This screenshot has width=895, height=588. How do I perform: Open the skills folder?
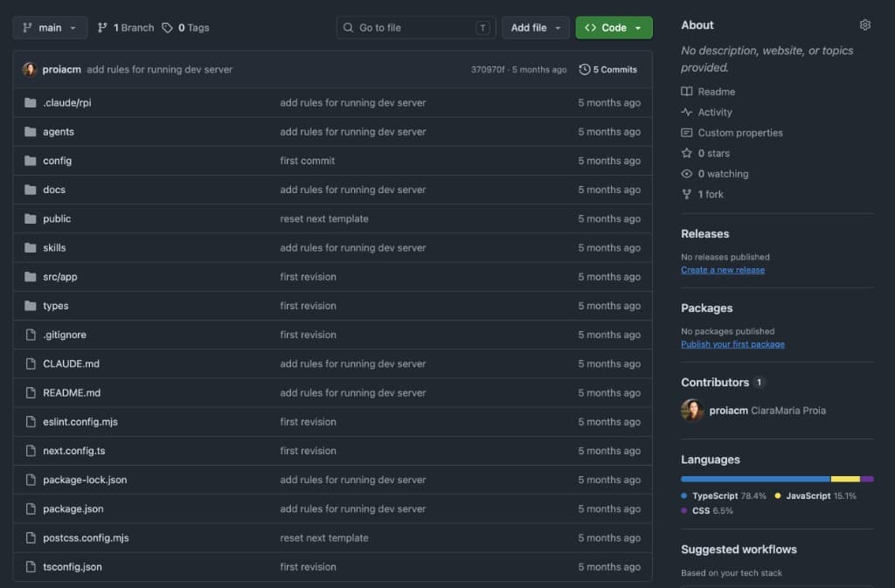tap(54, 247)
